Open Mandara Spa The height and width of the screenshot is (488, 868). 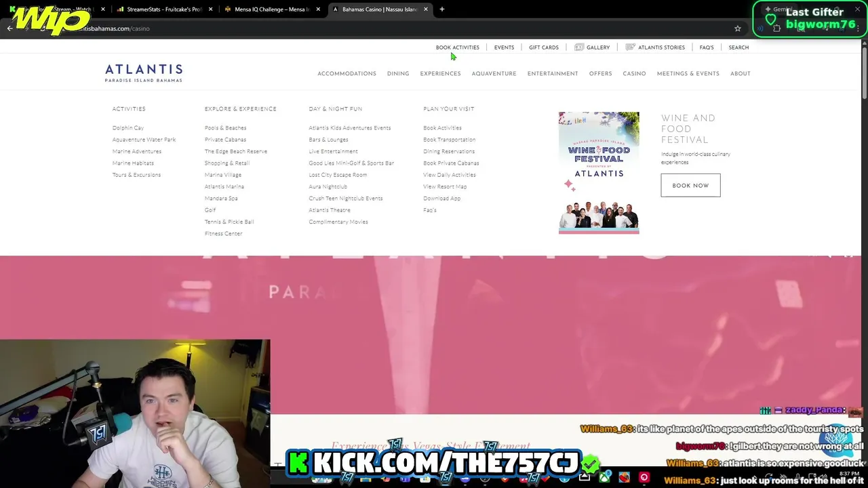click(x=221, y=199)
